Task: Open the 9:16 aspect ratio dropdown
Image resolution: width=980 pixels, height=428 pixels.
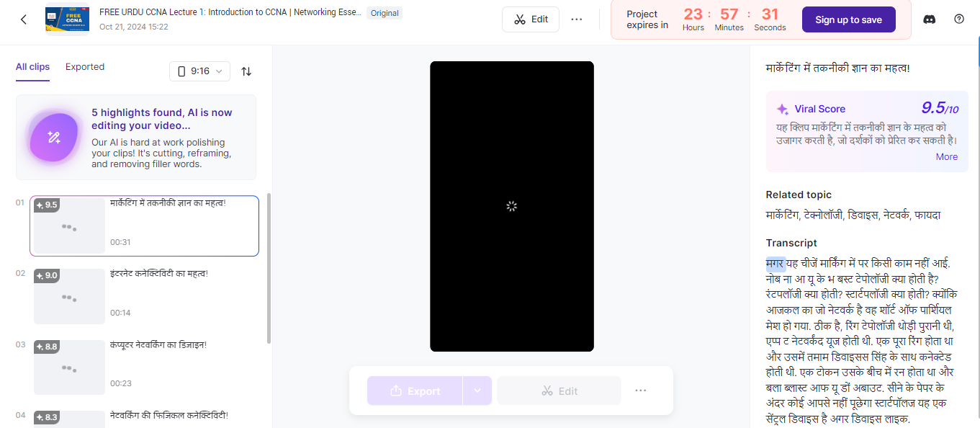Action: coord(200,71)
